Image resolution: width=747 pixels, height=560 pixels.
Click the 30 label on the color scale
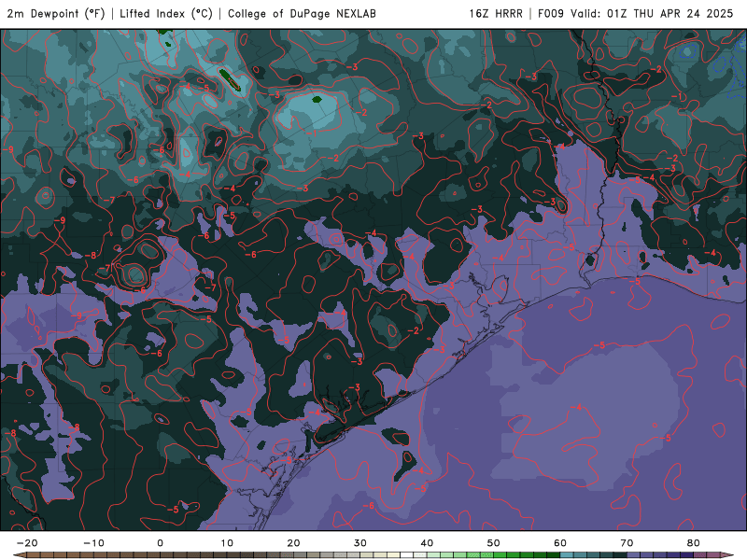click(360, 543)
